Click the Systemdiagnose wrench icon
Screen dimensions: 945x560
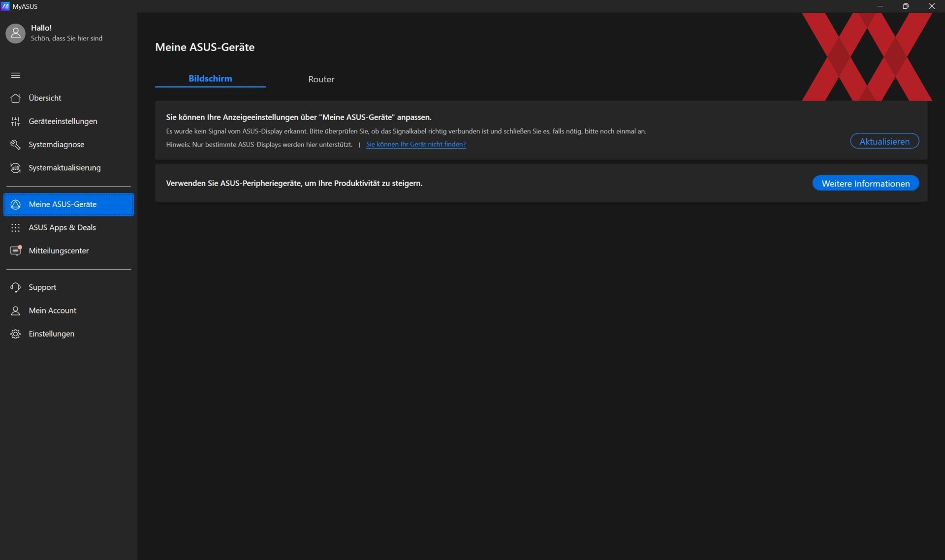click(x=15, y=144)
